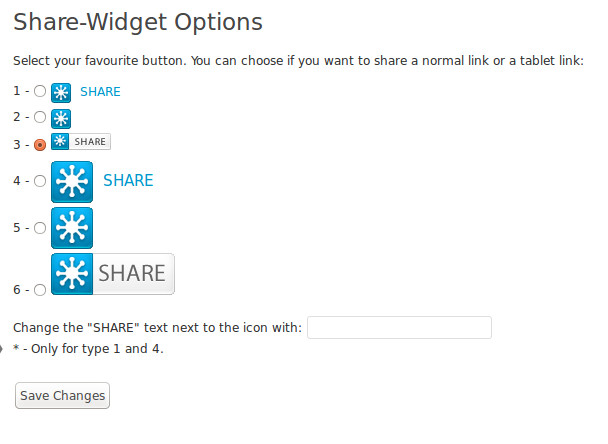The width and height of the screenshot is (608, 444).
Task: Select radio button for option 6
Action: coord(40,290)
